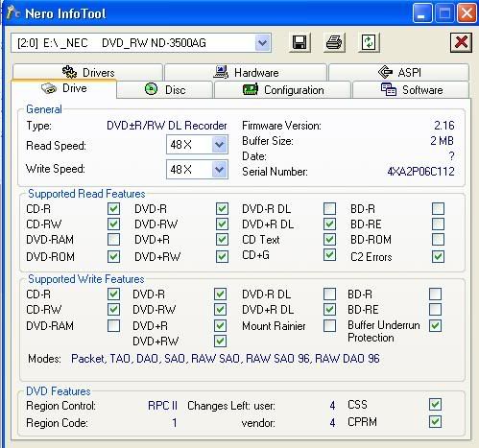Switch to the Drivers tab
The height and width of the screenshot is (448, 479).
click(87, 72)
